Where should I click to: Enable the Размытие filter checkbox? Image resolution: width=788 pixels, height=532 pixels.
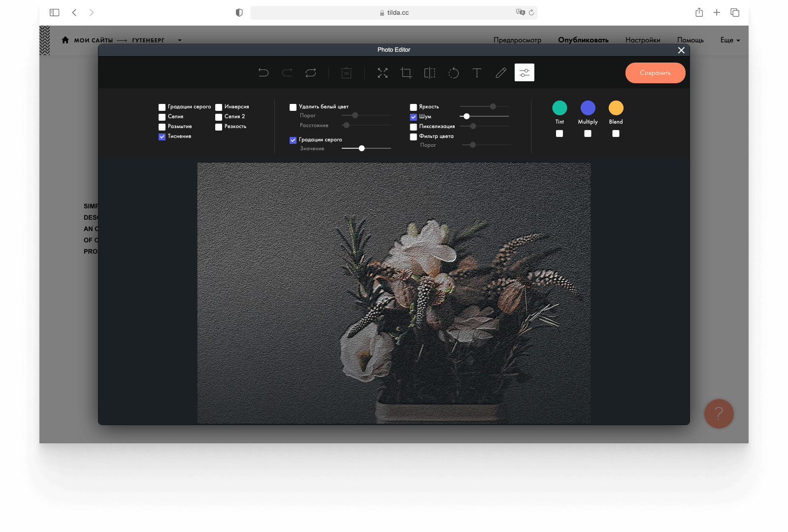(162, 127)
